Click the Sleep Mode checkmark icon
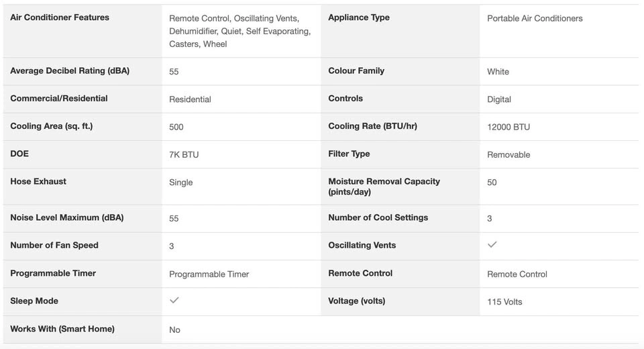 tap(174, 301)
